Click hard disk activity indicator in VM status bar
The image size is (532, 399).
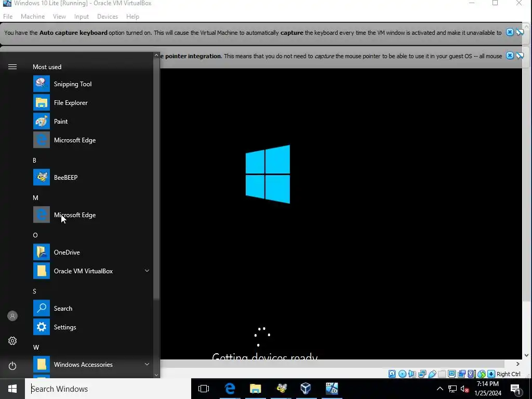392,374
